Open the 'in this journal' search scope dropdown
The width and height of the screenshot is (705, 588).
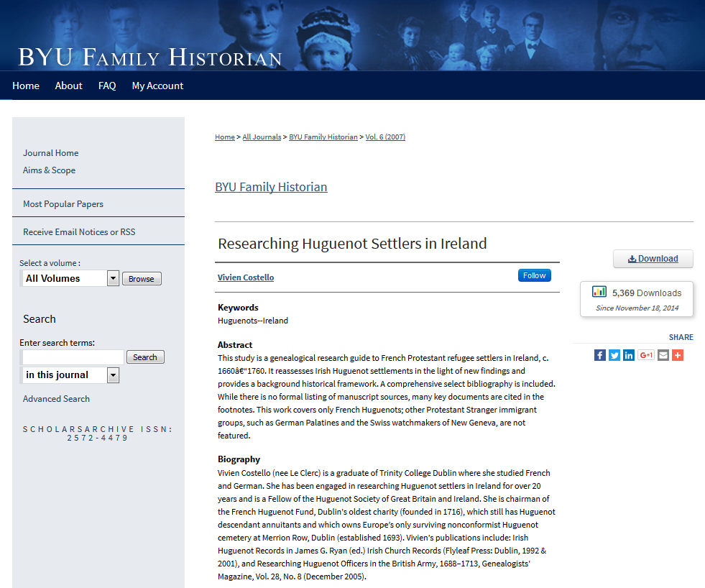tap(70, 375)
